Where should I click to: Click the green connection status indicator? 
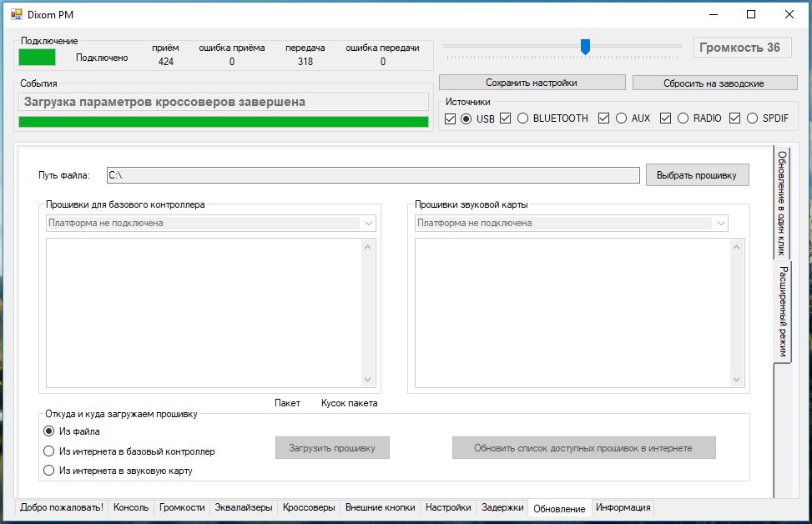tap(37, 57)
